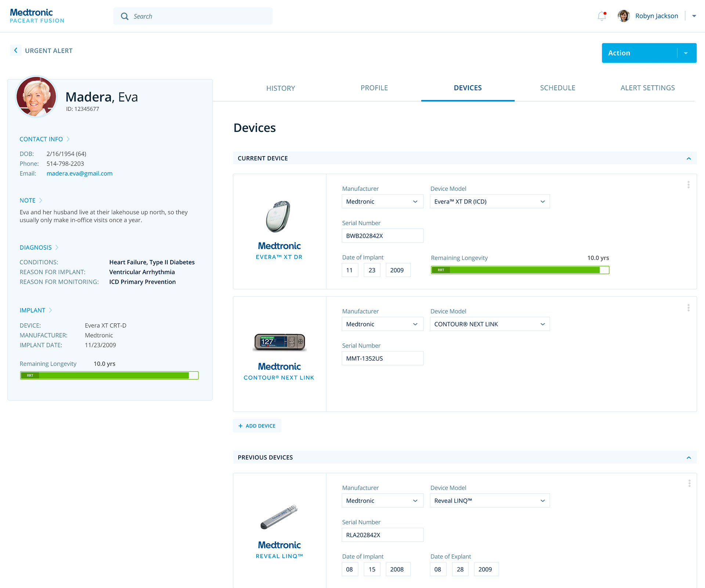
Task: Click the Contour Next Link meter image
Action: coord(280,342)
